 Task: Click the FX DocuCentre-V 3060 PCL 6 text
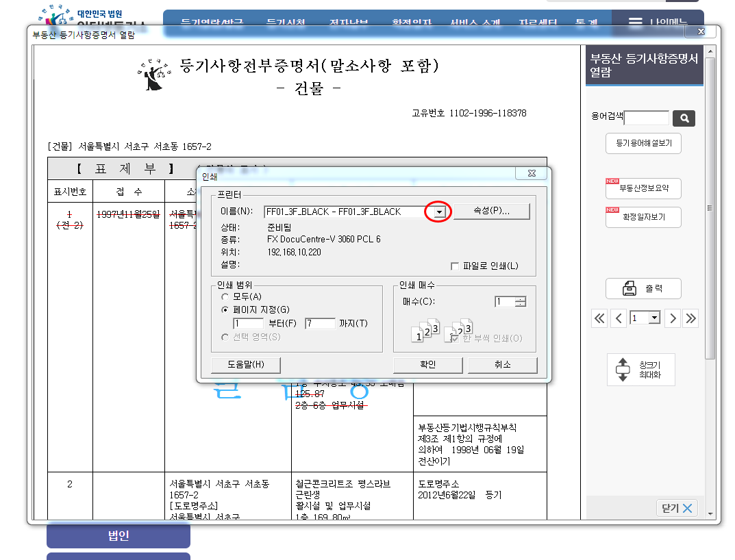point(323,240)
